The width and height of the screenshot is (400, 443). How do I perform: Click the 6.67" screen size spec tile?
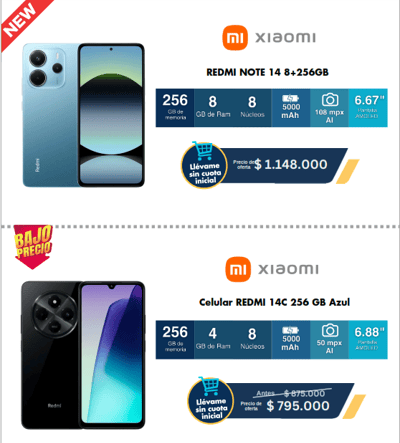pos(368,108)
